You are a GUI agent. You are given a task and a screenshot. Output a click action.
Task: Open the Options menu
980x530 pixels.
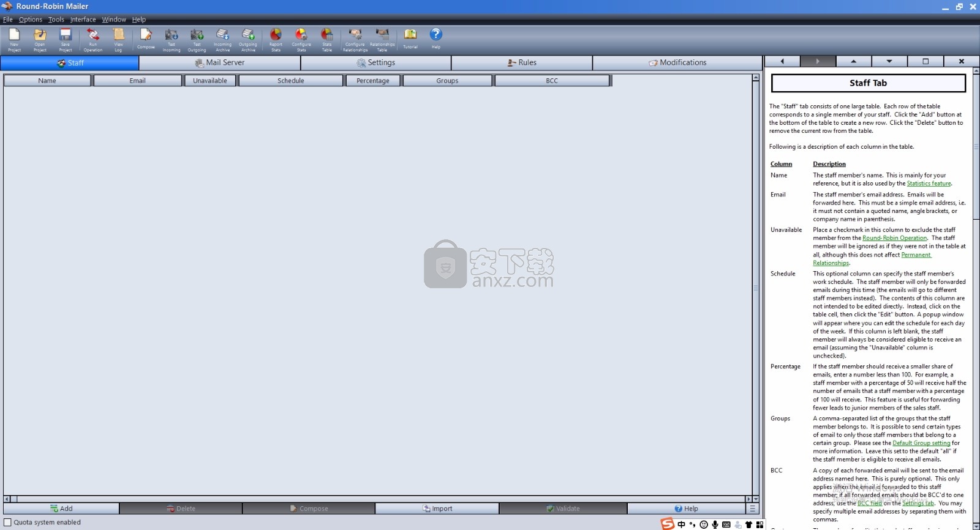[x=31, y=20]
